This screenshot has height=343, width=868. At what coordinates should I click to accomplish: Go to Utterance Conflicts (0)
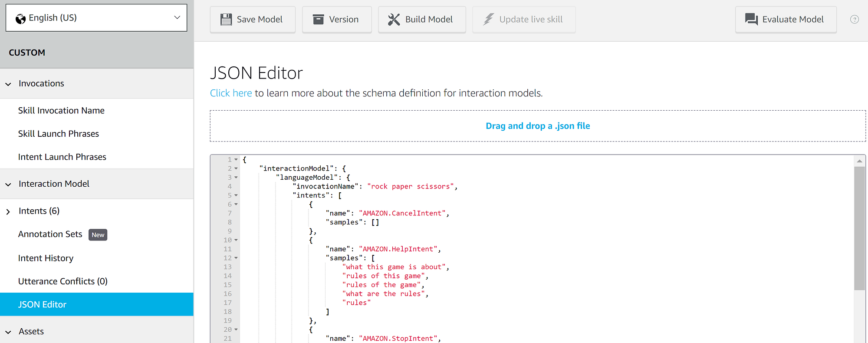coord(63,281)
